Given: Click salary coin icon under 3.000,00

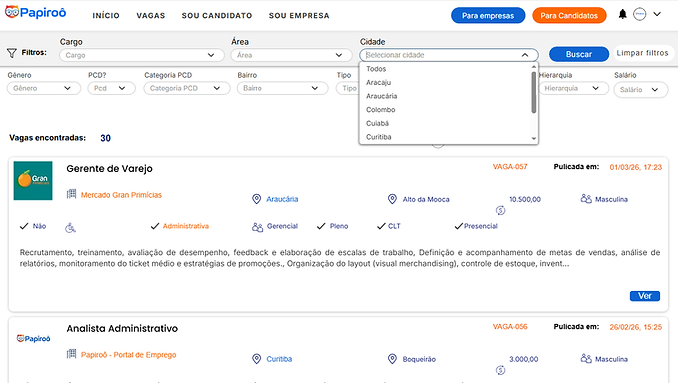Looking at the screenshot, I should (500, 370).
